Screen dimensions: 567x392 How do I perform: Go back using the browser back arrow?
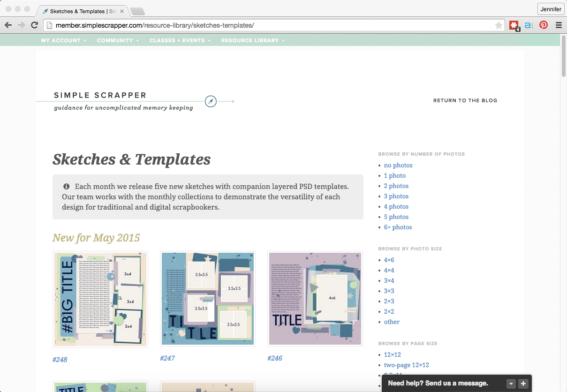click(x=8, y=25)
